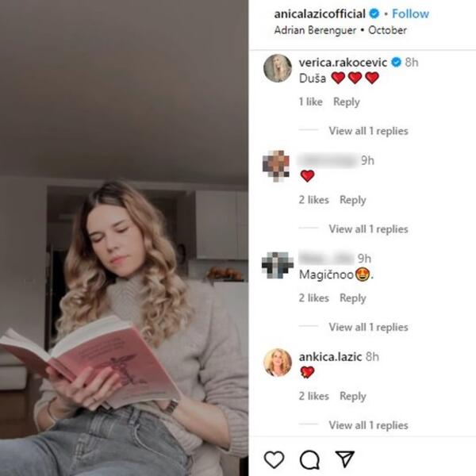This screenshot has height=476, width=476.
Task: Expand replies under verica.rakocevic's comment
Action: tap(368, 131)
